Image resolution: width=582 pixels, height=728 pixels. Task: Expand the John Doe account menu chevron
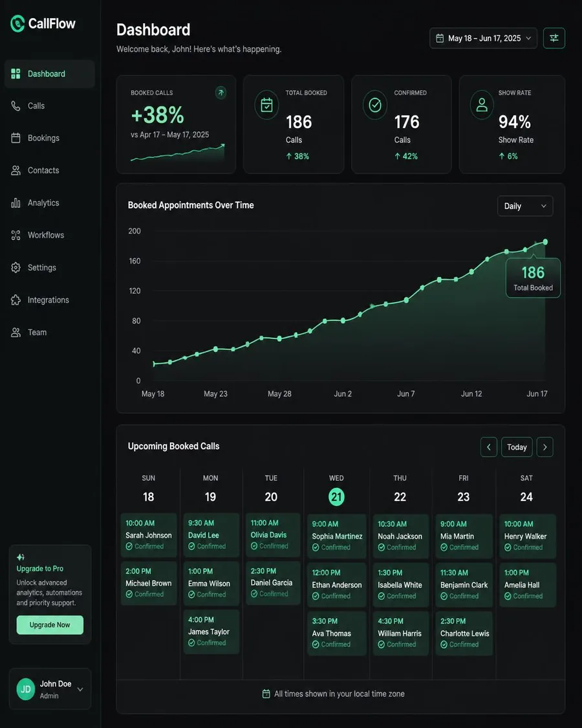tap(80, 689)
